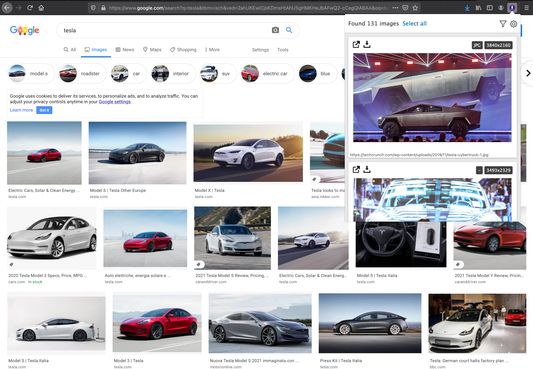Image resolution: width=533 pixels, height=369 pixels.
Task: Open the filter funnel in extension popup
Action: tap(503, 23)
